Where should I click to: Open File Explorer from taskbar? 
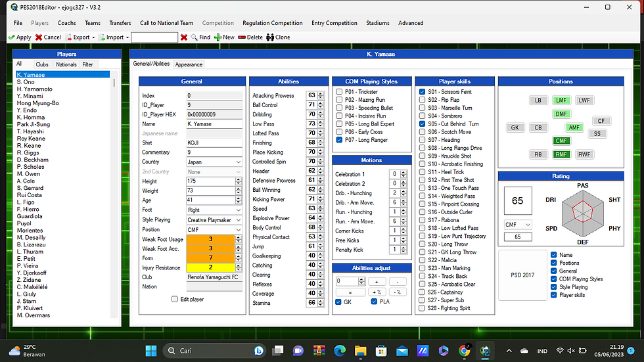[361, 351]
